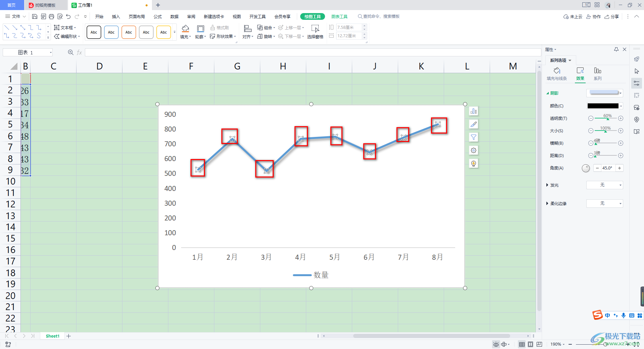This screenshot has height=349, width=644.
Task: Collapse the Shadow (阴影) section
Action: pyautogui.click(x=548, y=93)
